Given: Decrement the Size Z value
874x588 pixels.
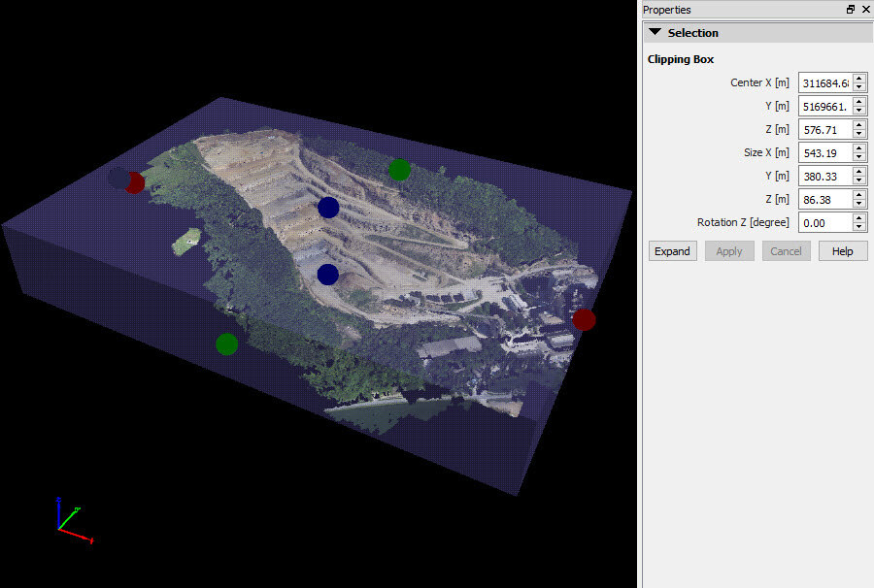Looking at the screenshot, I should click(859, 203).
